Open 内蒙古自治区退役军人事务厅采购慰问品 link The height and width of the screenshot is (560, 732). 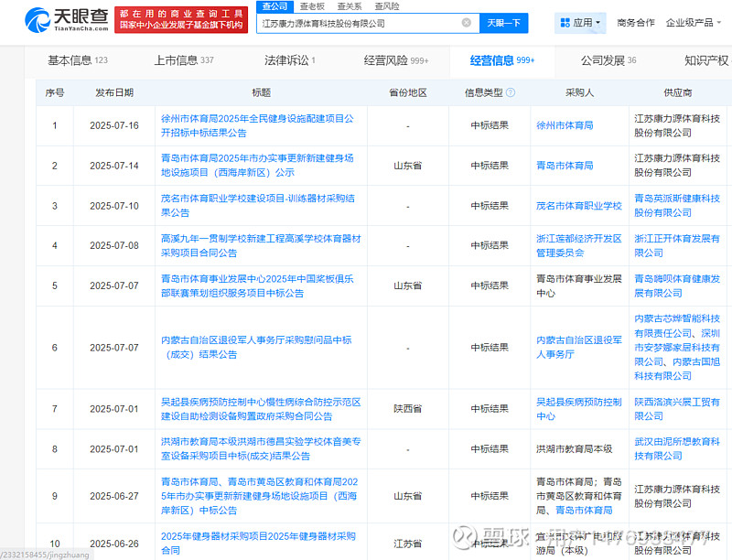(x=256, y=347)
